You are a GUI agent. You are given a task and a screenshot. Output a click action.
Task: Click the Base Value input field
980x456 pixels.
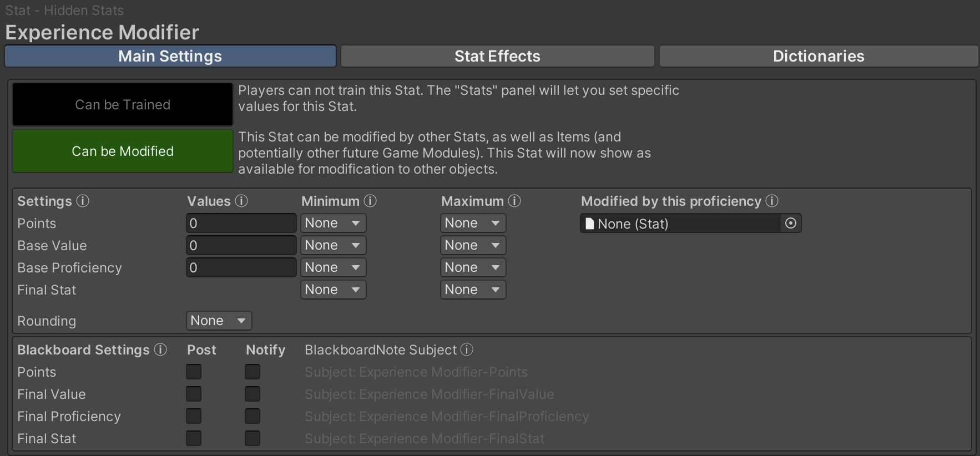pos(241,245)
